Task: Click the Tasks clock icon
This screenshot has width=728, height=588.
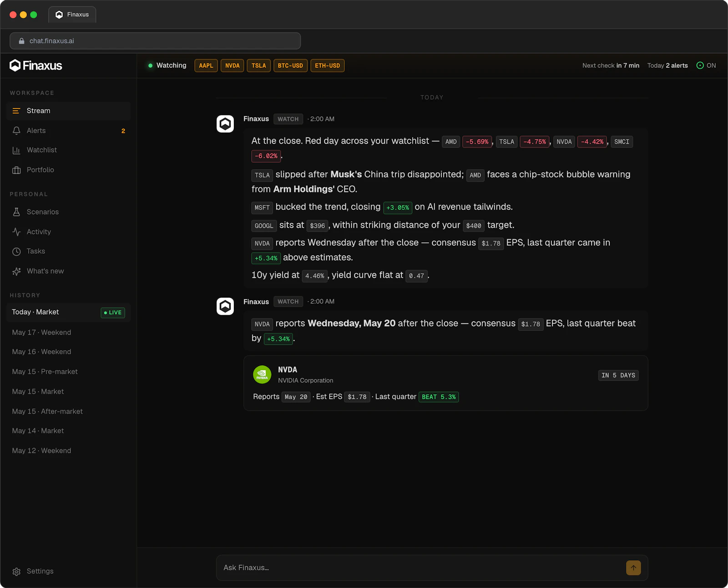Action: [x=16, y=251]
